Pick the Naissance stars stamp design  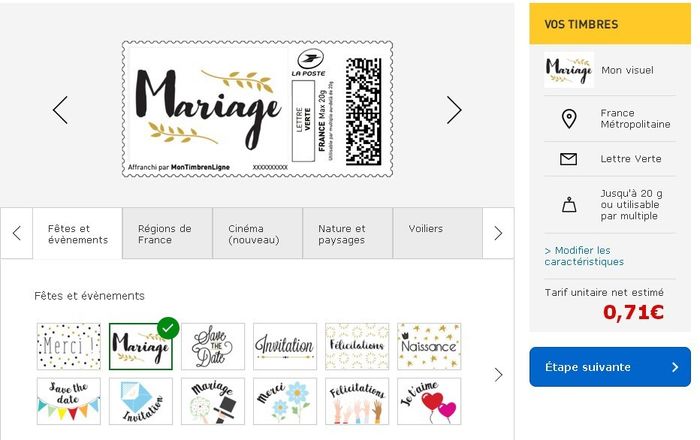pyautogui.click(x=429, y=346)
